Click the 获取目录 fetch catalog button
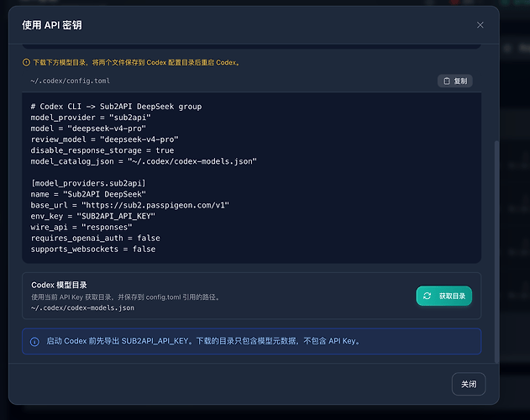The height and width of the screenshot is (420, 530). pyautogui.click(x=443, y=296)
